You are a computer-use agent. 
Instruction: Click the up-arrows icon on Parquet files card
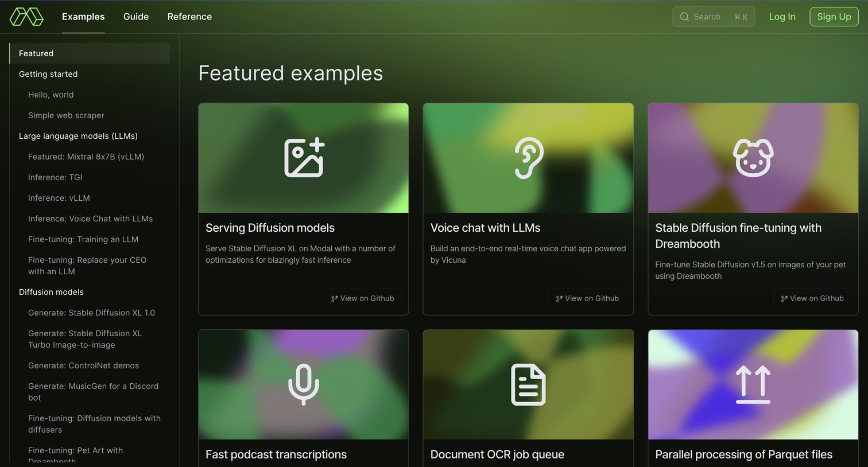click(x=753, y=384)
